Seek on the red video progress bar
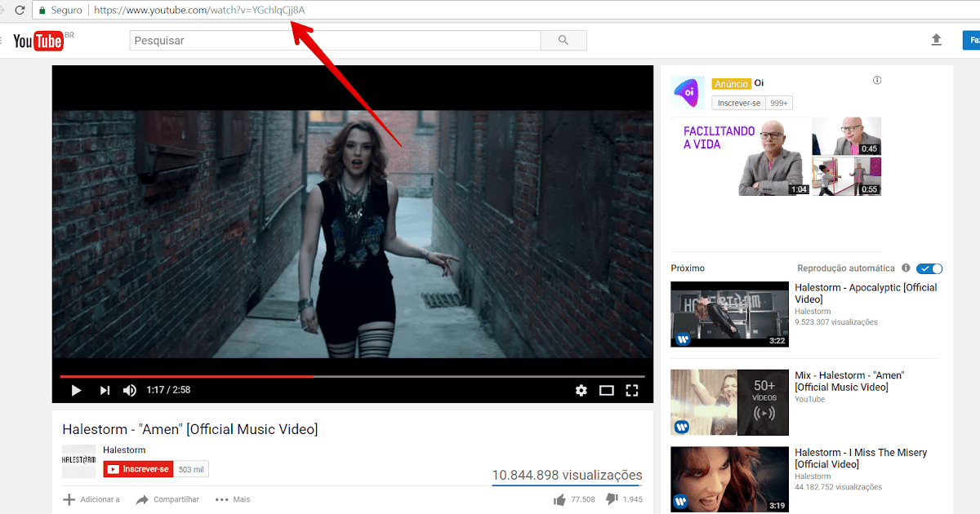 pos(352,376)
